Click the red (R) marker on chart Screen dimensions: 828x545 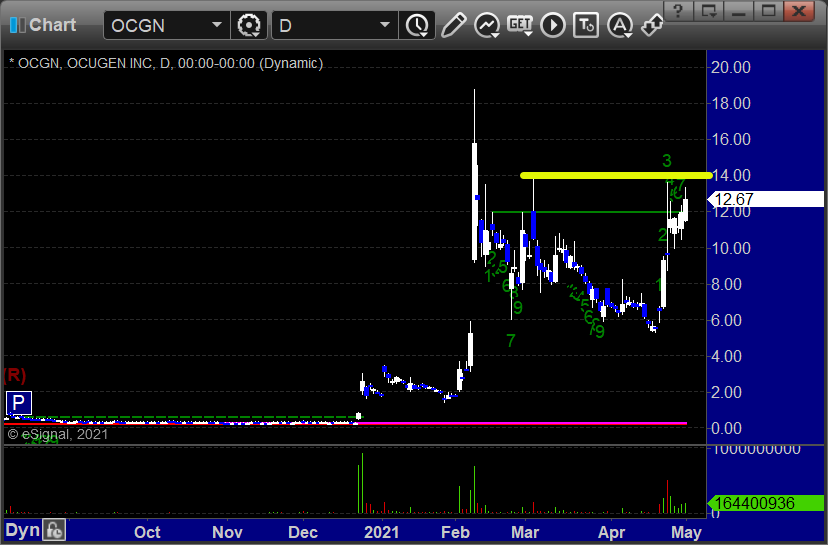(x=14, y=375)
